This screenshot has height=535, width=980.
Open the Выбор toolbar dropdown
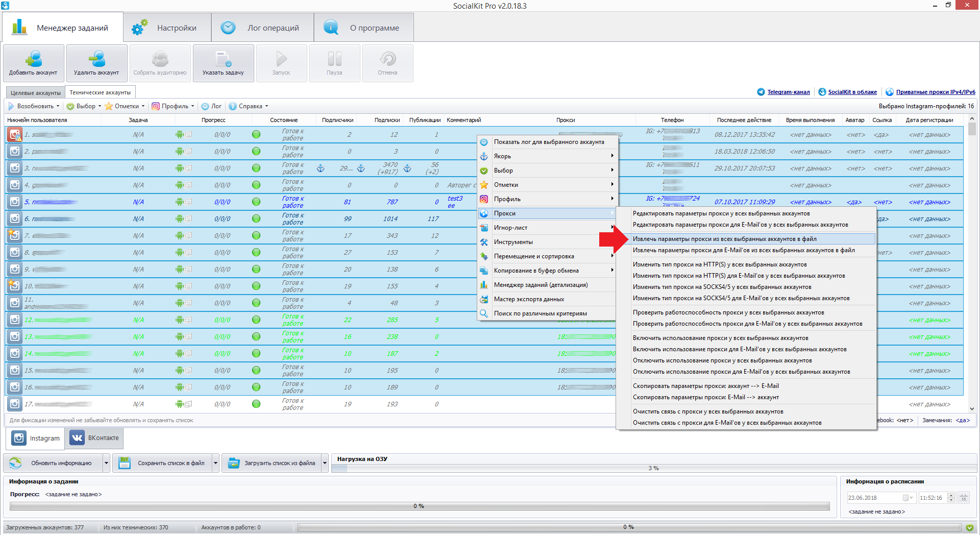(100, 106)
